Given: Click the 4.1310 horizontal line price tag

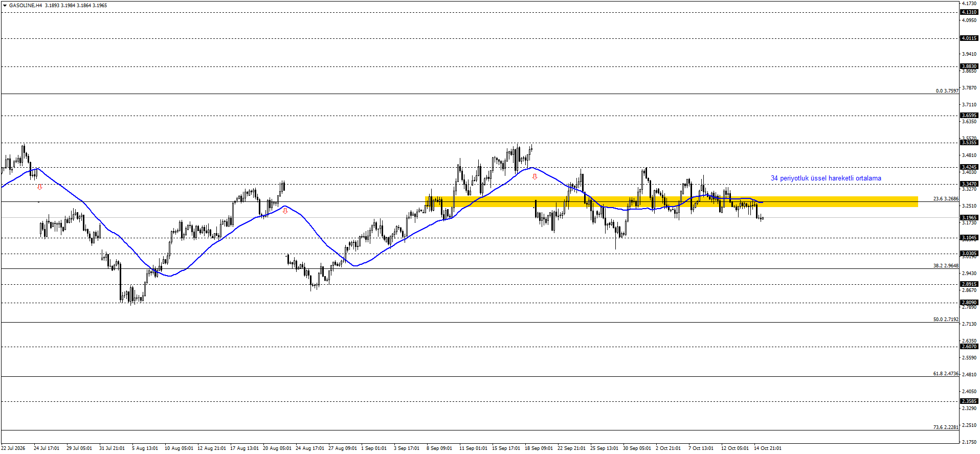Looking at the screenshot, I should (x=969, y=12).
